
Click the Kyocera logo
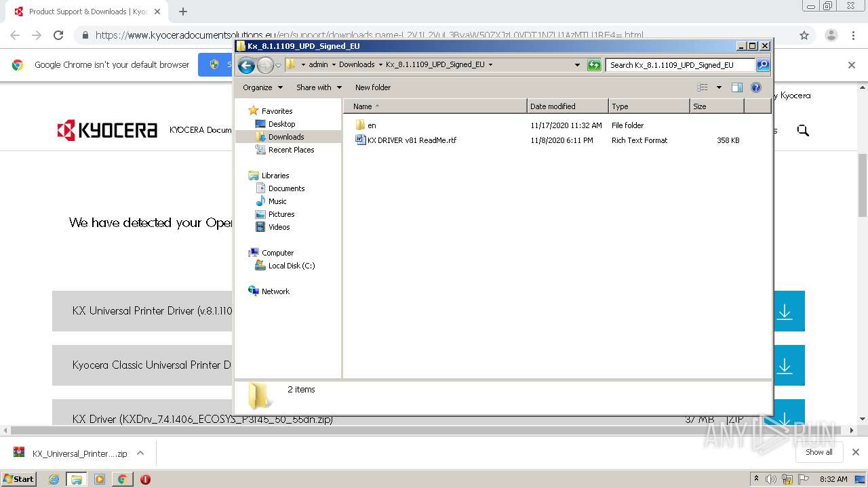(x=107, y=130)
